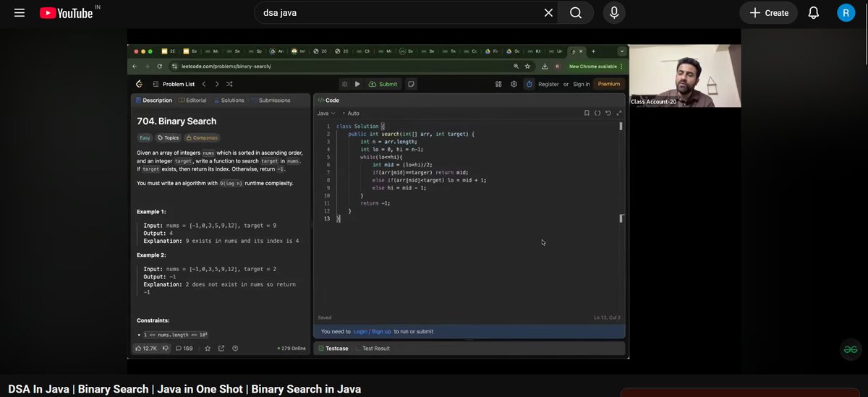
Task: Go to the YouTube home logo
Action: click(67, 13)
